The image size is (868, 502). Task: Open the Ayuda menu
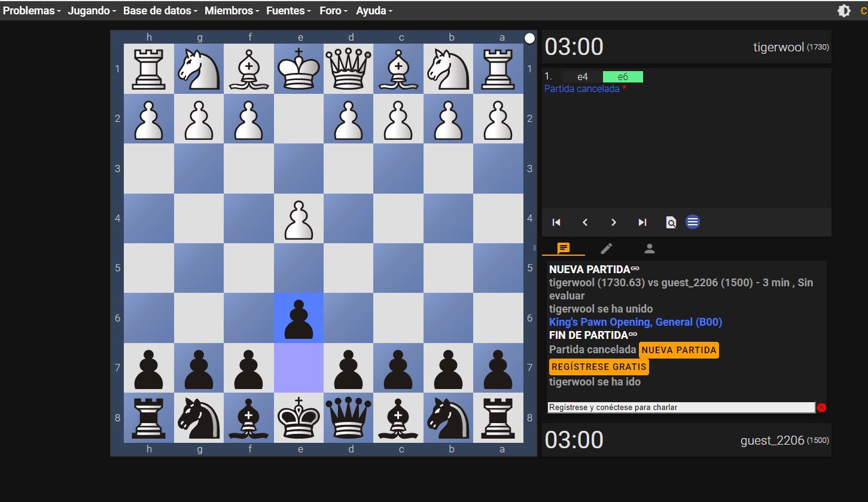coord(374,11)
